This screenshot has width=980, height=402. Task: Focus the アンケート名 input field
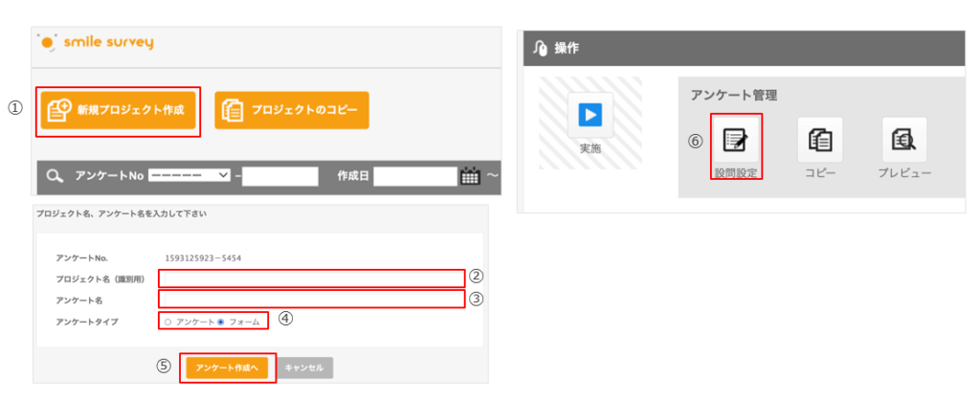pos(312,300)
